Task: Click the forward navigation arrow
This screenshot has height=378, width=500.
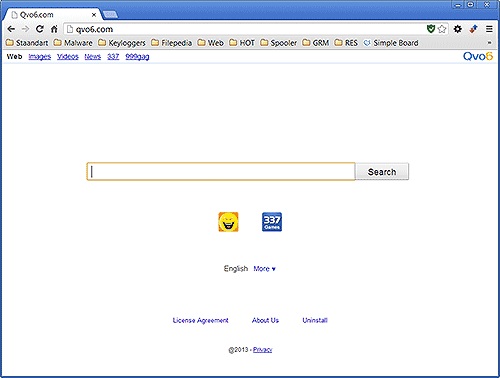Action: (25, 29)
